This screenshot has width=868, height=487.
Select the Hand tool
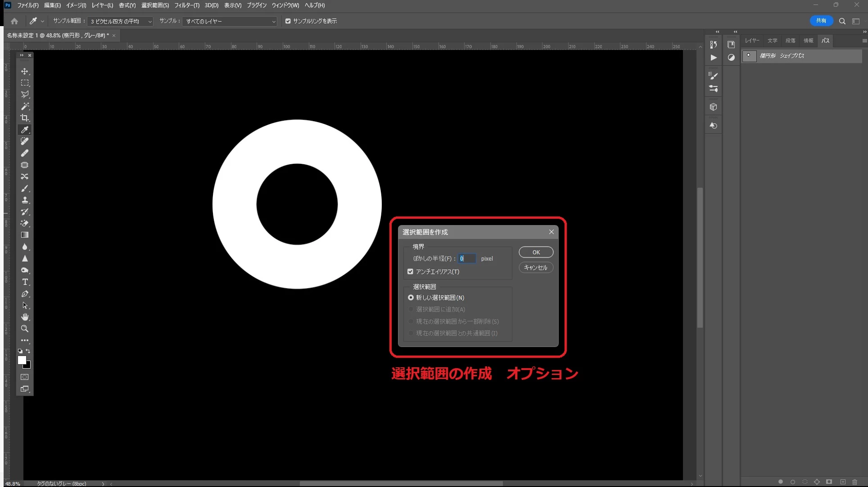(x=25, y=317)
